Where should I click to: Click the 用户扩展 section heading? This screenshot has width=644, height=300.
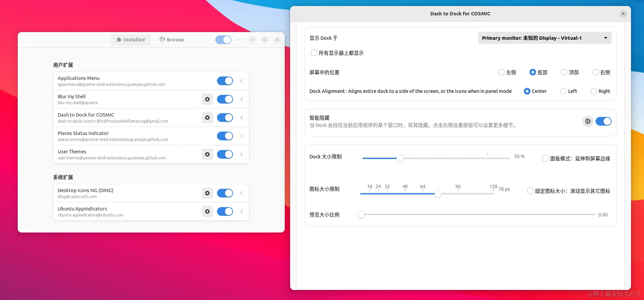(x=63, y=65)
